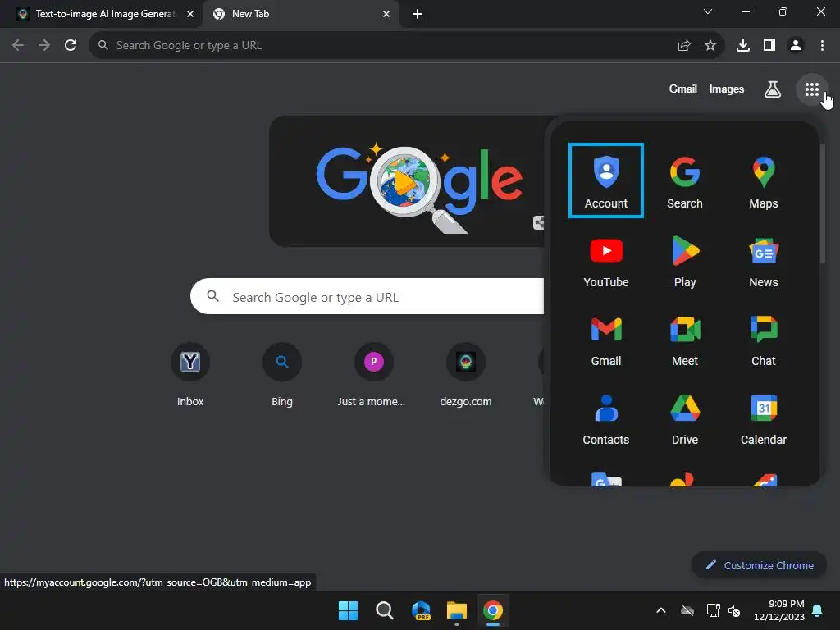Open Search Labs flask icon

[x=772, y=89]
